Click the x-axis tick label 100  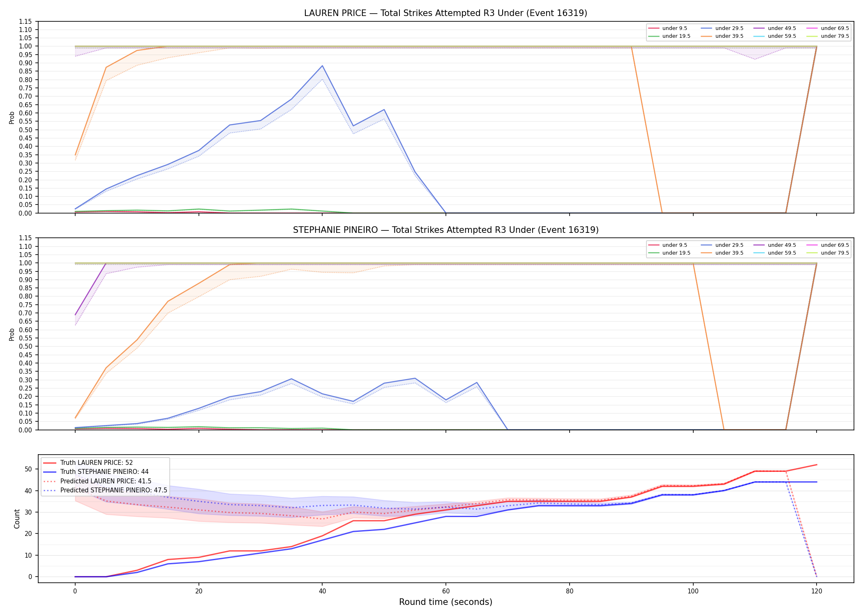693,591
